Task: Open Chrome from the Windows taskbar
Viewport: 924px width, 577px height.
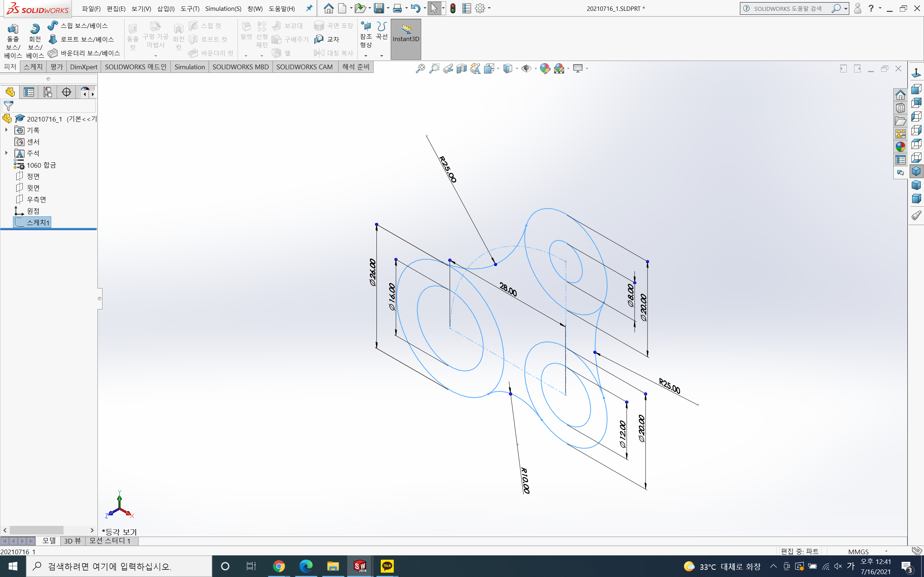Action: point(279,566)
